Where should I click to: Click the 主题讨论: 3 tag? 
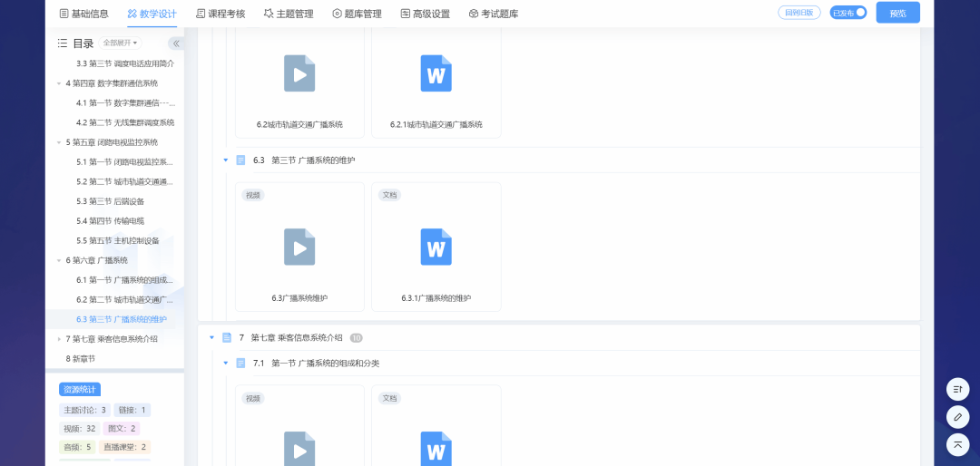coord(85,411)
